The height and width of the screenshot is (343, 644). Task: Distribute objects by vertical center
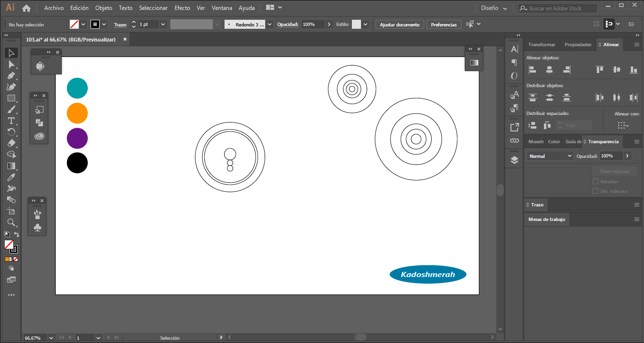tap(550, 98)
